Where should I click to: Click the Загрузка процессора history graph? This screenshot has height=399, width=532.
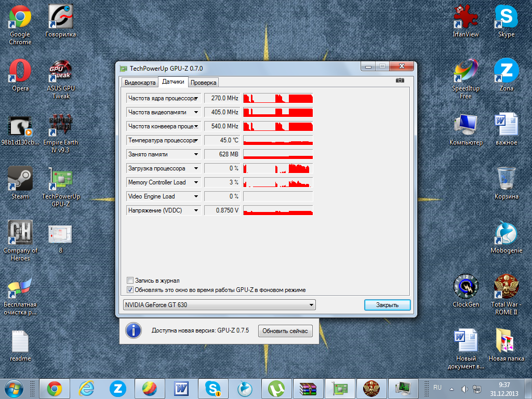278,168
